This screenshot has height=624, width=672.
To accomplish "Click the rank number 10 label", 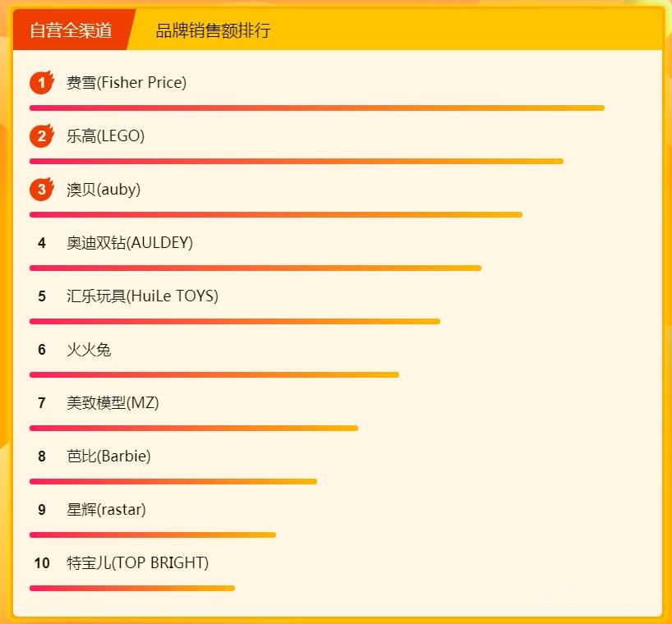I will (42, 563).
